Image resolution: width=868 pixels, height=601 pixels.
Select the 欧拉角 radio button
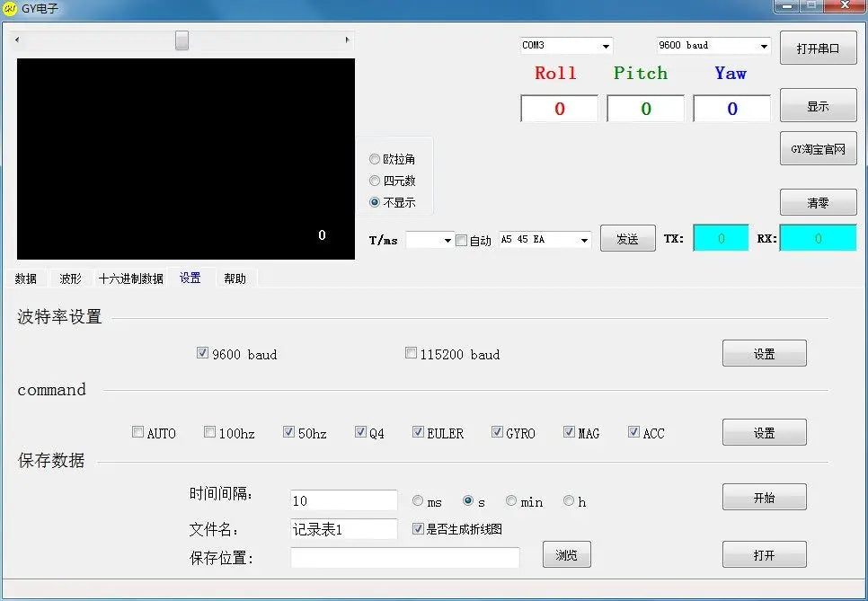click(x=375, y=159)
